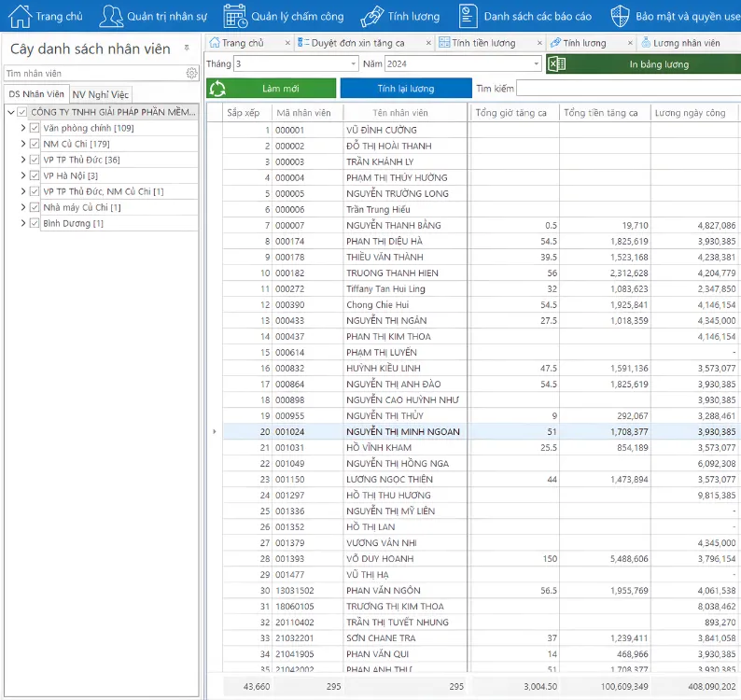Image resolution: width=741 pixels, height=700 pixels.
Task: Expand Bình Dương [1] node
Action: (22, 223)
